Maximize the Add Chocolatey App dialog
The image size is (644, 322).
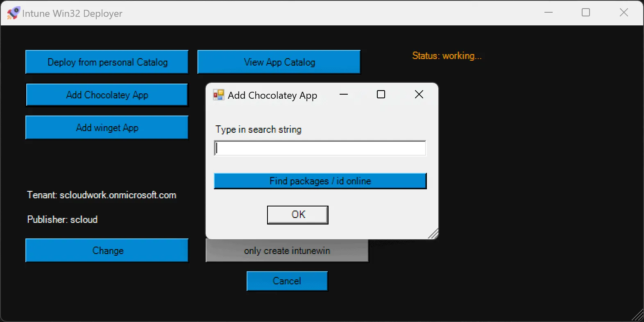pos(381,95)
